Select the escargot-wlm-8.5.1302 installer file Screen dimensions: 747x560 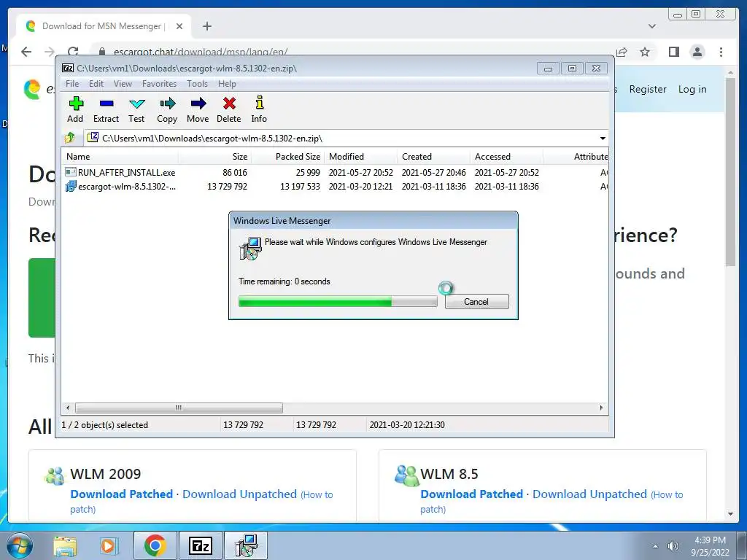tap(334, 186)
